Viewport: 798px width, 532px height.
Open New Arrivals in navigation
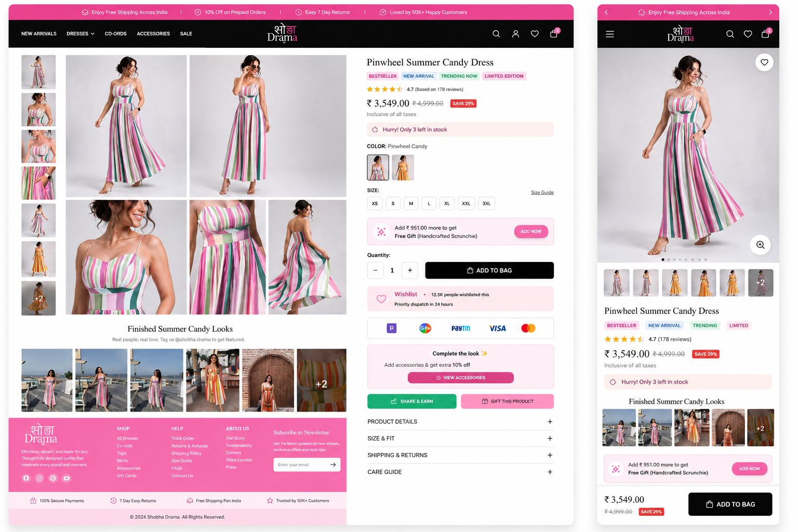39,34
